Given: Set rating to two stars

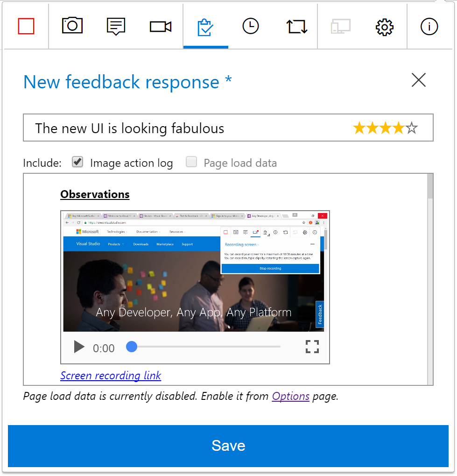Looking at the screenshot, I should pos(373,128).
